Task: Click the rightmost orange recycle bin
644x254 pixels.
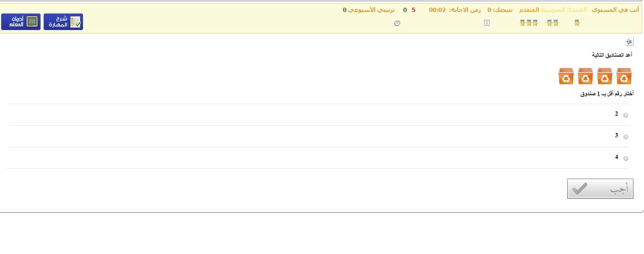Action: 624,76
